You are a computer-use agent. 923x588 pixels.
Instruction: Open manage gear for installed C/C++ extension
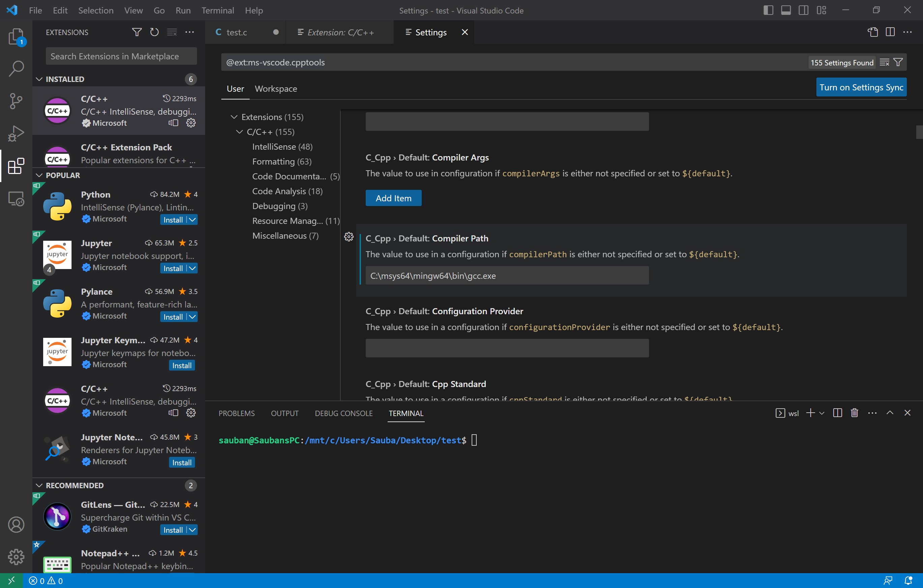coord(191,123)
